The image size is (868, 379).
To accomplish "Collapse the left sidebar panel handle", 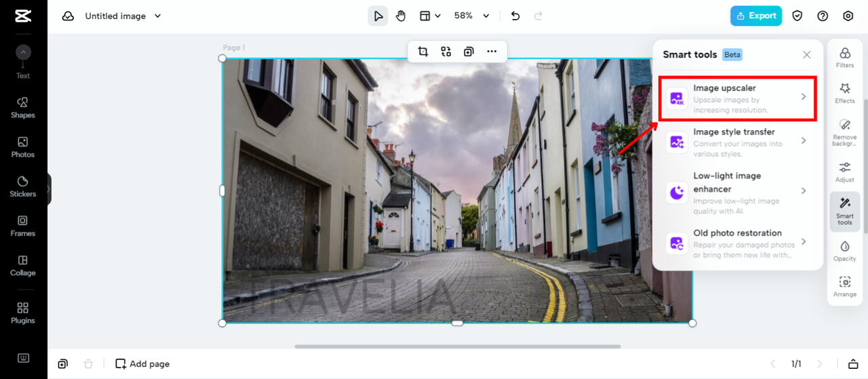I will pos(49,189).
